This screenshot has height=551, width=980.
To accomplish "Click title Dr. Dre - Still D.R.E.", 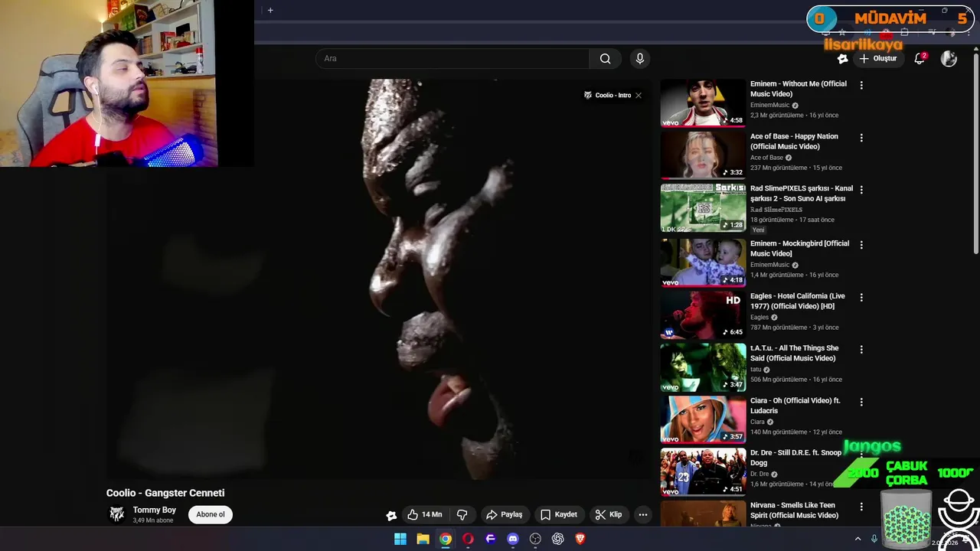I will tap(795, 458).
